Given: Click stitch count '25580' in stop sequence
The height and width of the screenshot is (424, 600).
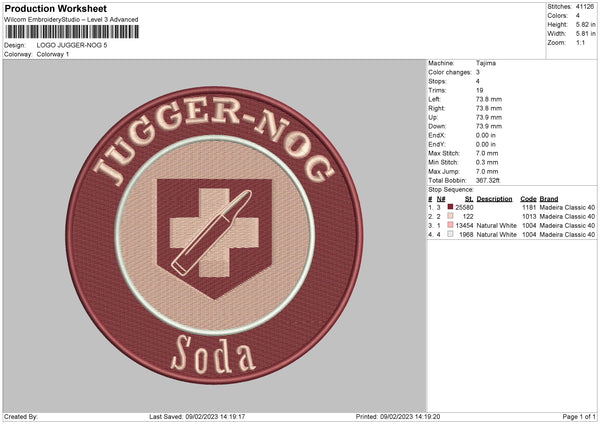Looking at the screenshot, I should [x=464, y=207].
